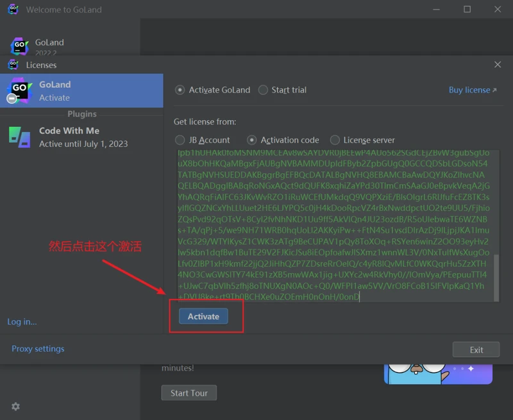
Task: Choose License server option
Action: [x=335, y=140]
